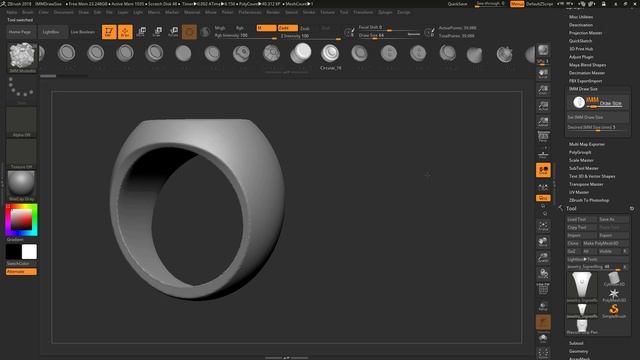Click the Rotate view icon on right shelf
640x360 pixels.
click(x=543, y=274)
